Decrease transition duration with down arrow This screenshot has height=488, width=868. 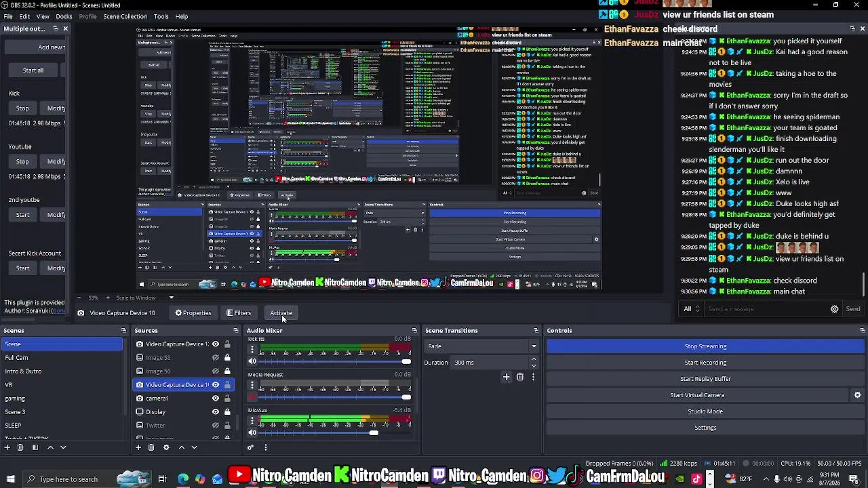coord(534,366)
